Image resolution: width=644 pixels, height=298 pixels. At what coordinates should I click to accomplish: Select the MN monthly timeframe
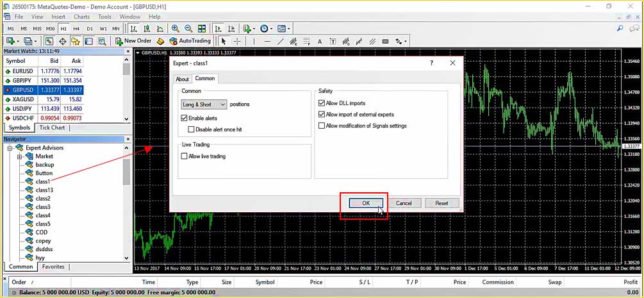tap(116, 29)
